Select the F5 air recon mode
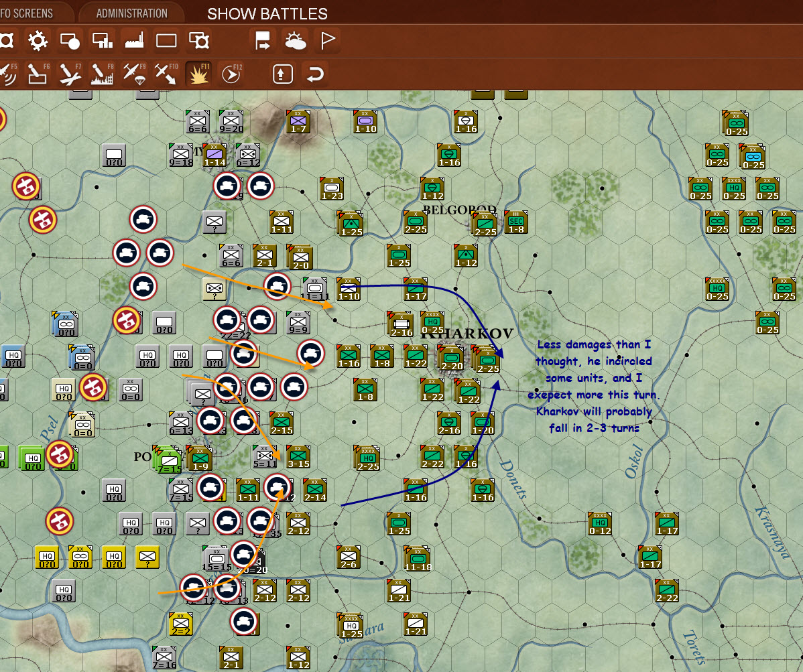803x672 pixels. click(7, 74)
